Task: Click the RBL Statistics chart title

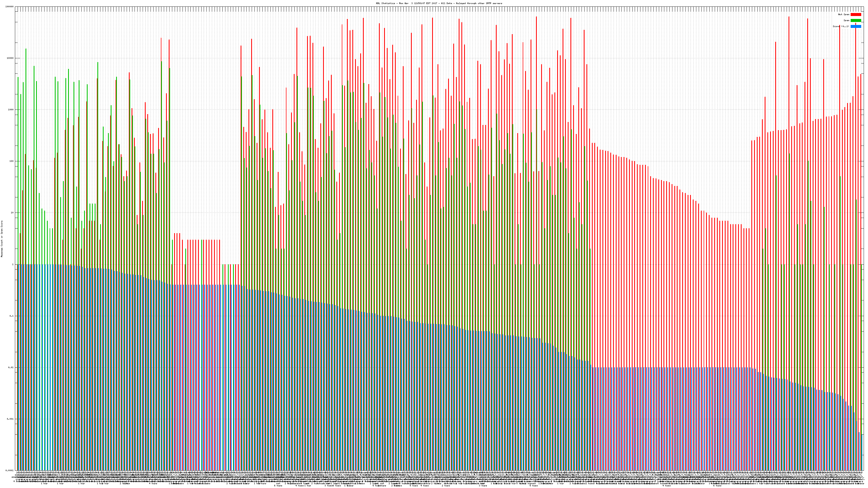Action: click(x=439, y=3)
